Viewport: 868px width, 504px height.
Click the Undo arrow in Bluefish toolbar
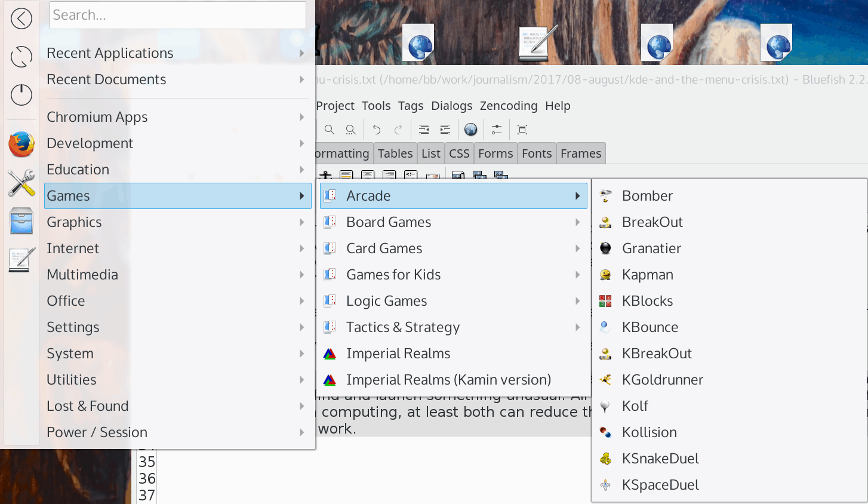point(377,130)
